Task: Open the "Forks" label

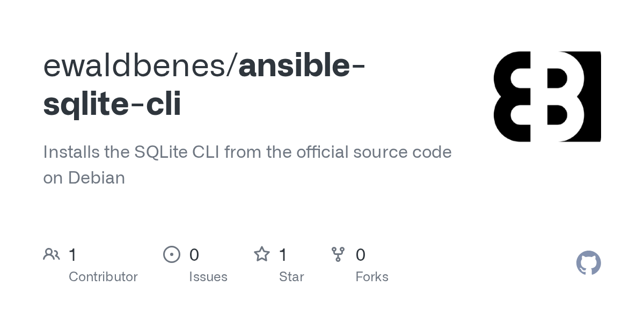Action: (x=372, y=277)
